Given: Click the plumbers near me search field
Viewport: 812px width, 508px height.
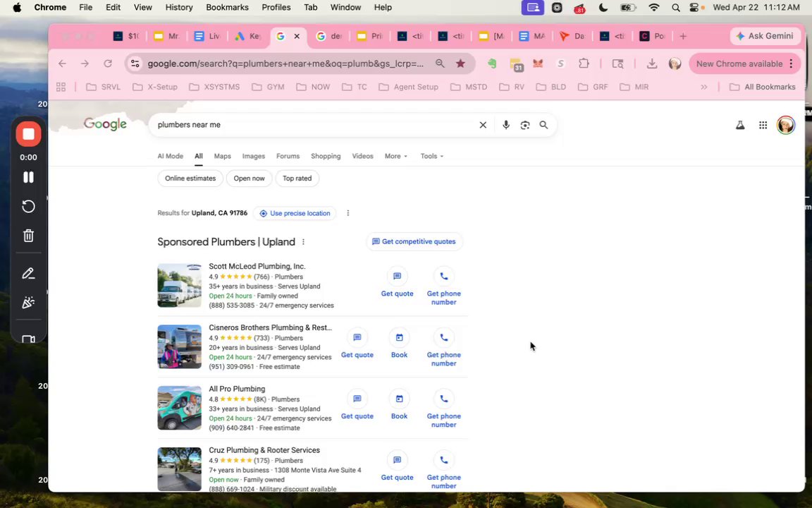Looking at the screenshot, I should click(x=316, y=125).
